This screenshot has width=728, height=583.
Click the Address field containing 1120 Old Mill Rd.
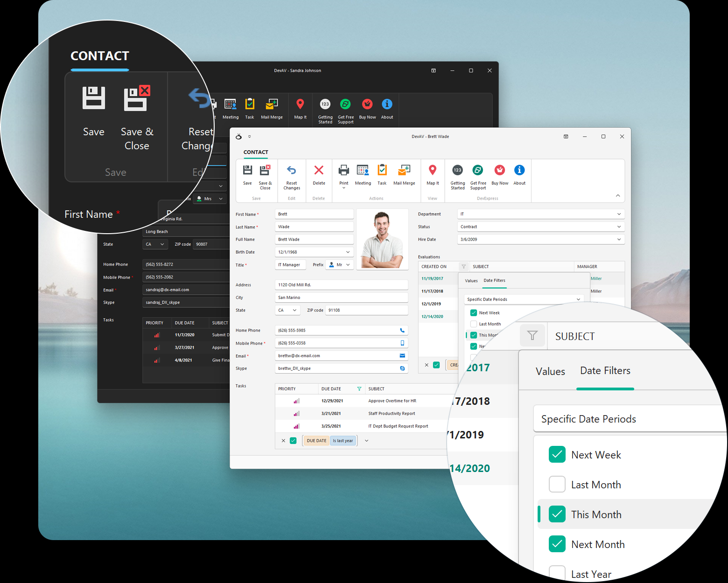click(342, 285)
